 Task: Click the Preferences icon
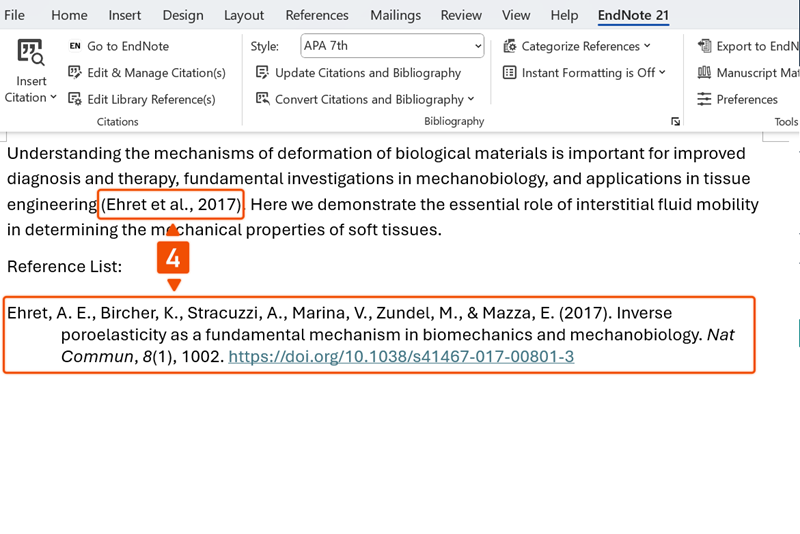705,99
